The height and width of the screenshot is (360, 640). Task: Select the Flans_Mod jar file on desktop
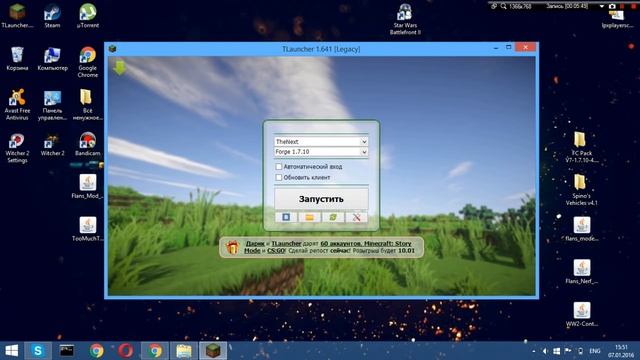coord(88,187)
